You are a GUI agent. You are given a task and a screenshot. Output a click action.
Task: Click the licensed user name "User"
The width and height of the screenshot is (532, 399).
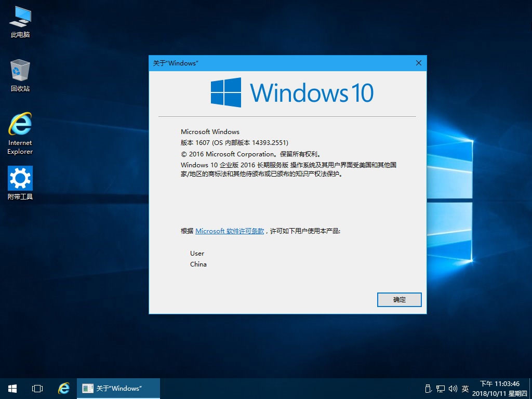[197, 254]
